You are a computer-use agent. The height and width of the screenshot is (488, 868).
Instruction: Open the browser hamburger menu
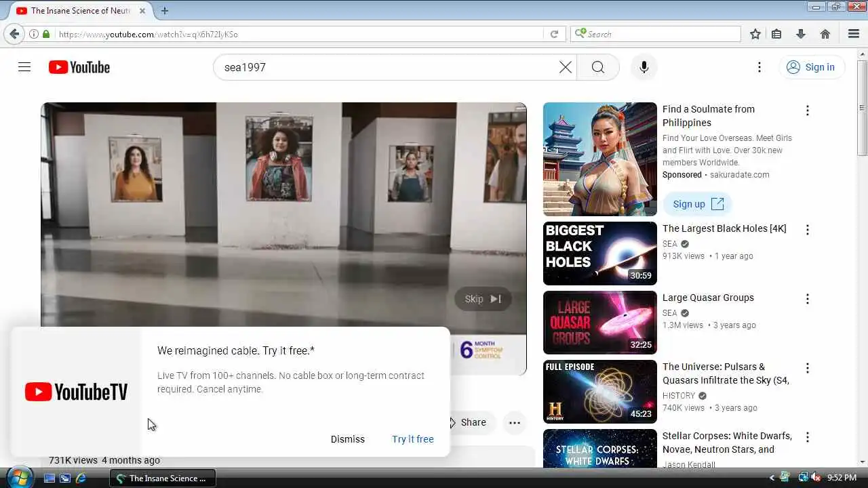[x=854, y=34]
